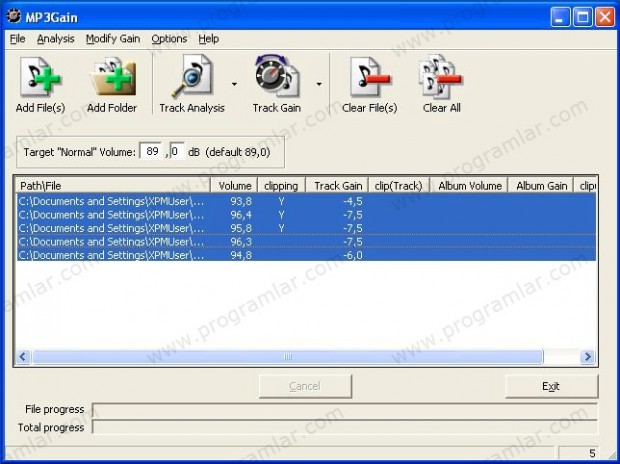Screen dimensions: 620x464
Task: Click the status bar file count 5
Action: [592, 453]
